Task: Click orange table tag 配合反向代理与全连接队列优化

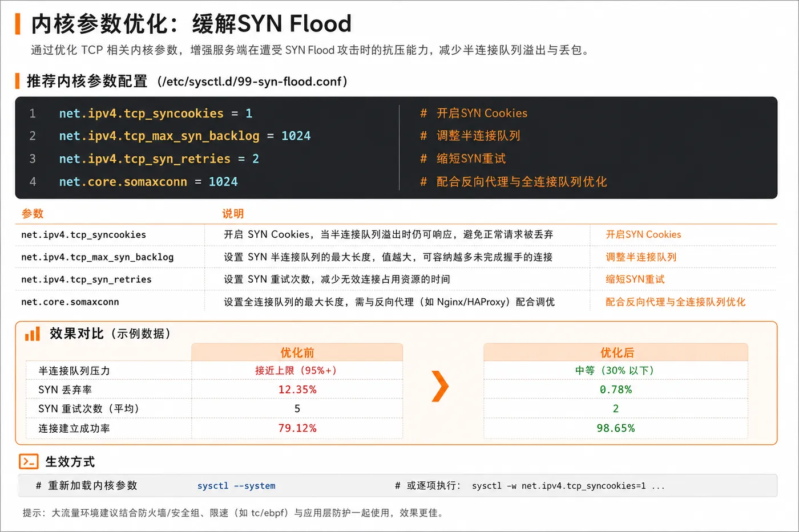Action: click(676, 302)
